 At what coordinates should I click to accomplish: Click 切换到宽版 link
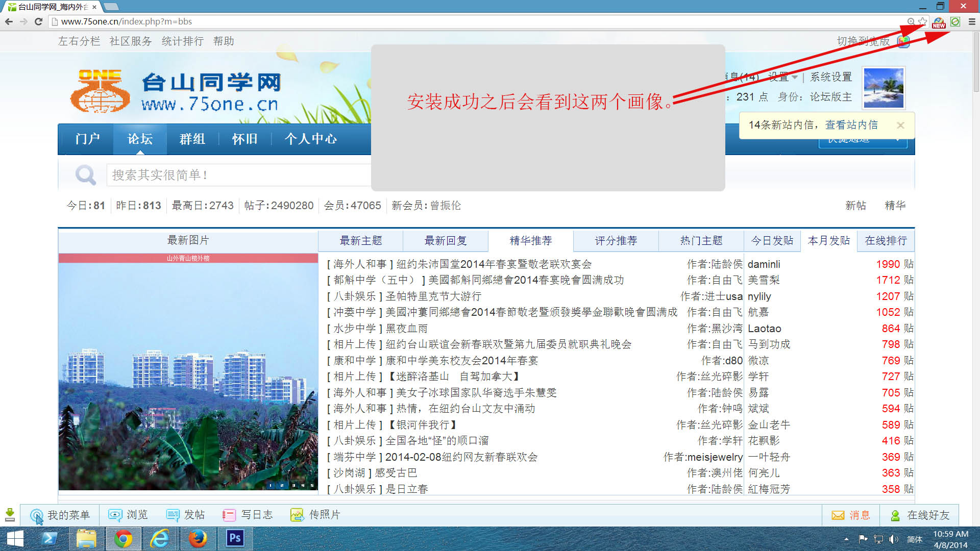click(x=863, y=41)
